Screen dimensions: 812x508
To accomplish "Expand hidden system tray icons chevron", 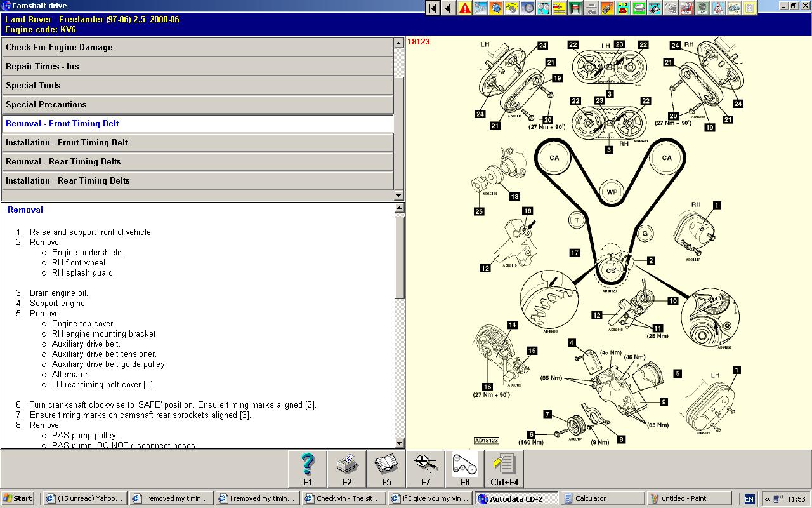I will pos(768,499).
